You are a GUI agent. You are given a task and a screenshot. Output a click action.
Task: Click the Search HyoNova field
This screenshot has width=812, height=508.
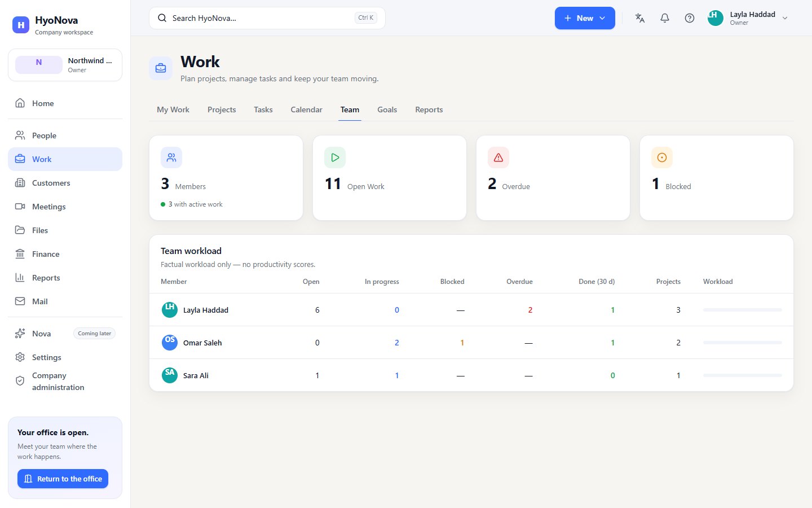267,18
